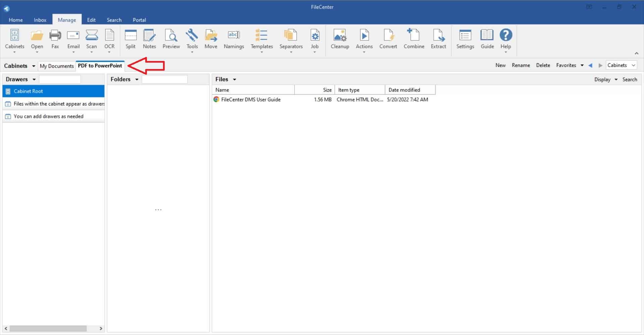Open the Search ribbon tab
This screenshot has height=335, width=644.
click(x=114, y=20)
